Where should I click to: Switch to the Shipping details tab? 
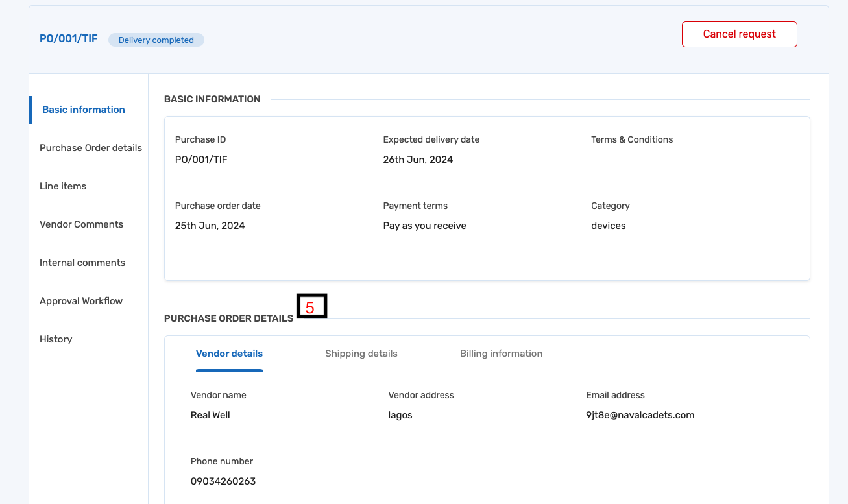pos(361,354)
